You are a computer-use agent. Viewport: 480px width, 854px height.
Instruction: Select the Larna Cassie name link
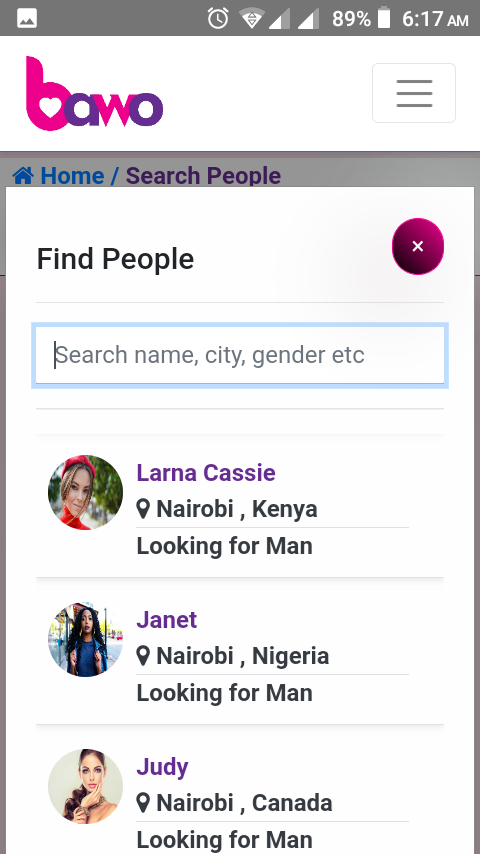pyautogui.click(x=206, y=472)
